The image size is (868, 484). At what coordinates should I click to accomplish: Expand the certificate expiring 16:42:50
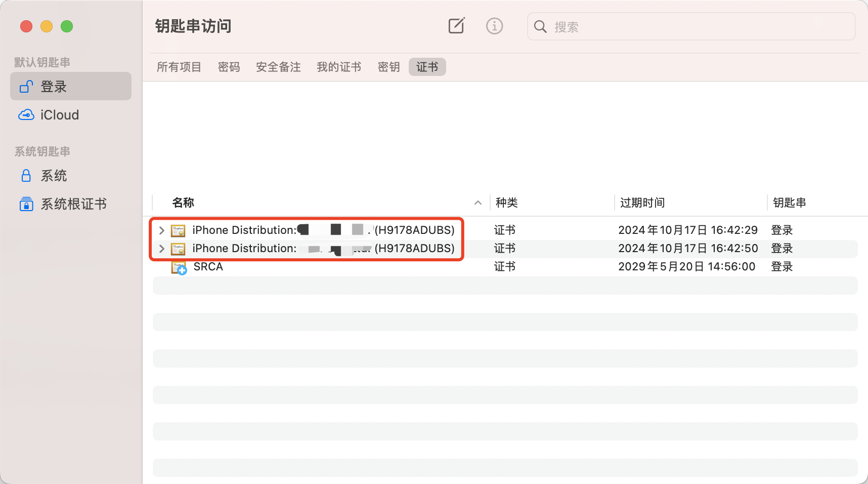(161, 249)
